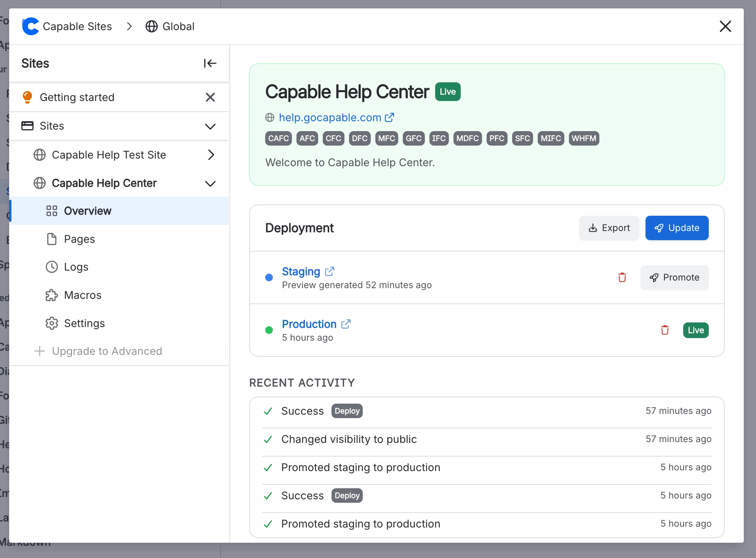The height and width of the screenshot is (558, 756).
Task: Collapse the Sites sidebar panel
Action: coord(210,63)
